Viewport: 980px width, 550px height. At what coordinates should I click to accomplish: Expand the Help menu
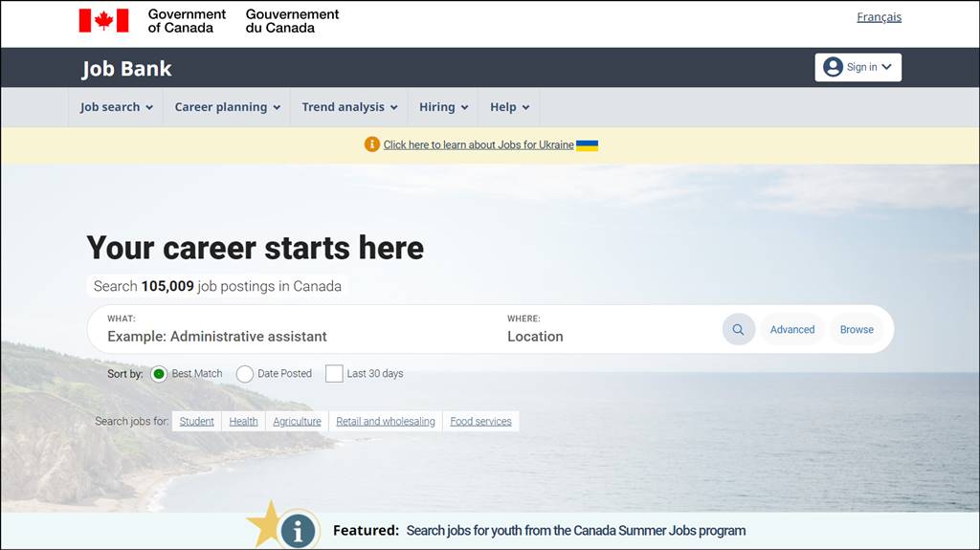pos(509,107)
